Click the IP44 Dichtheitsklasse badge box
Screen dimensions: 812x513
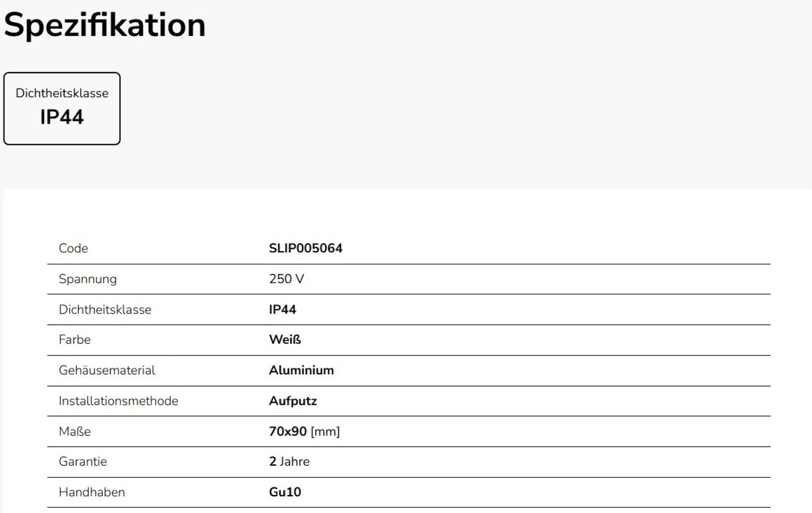point(62,108)
